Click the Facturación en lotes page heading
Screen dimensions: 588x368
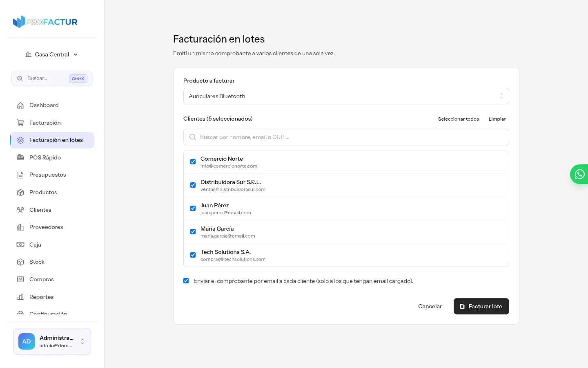(219, 39)
